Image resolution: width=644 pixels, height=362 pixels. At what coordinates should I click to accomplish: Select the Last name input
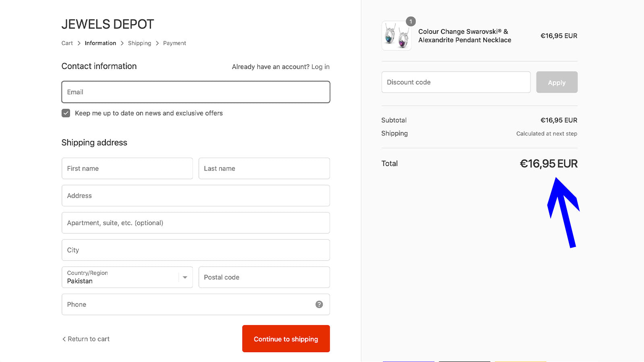click(x=264, y=169)
